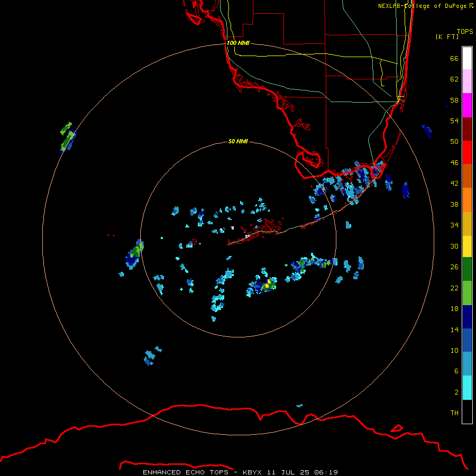This screenshot has height=476, width=476.
Task: Select the "6" legend value
Action: [456, 371]
